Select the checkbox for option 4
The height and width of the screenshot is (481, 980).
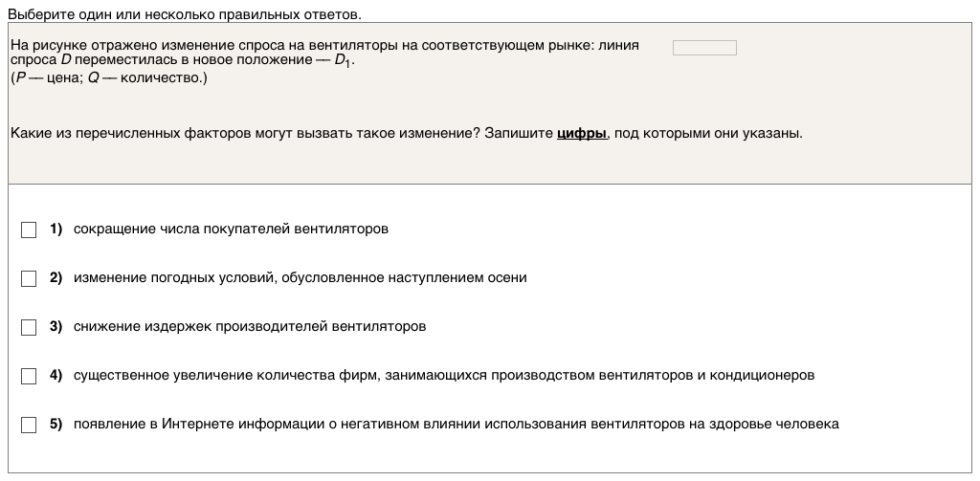pos(29,376)
